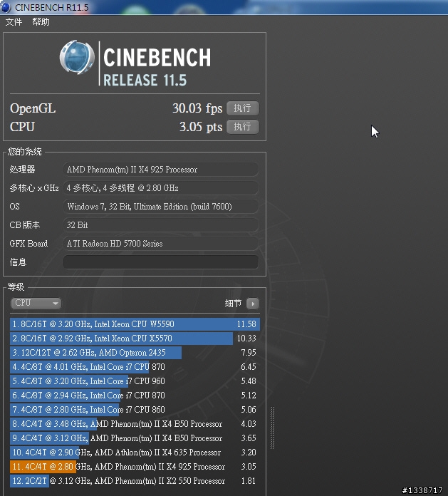Click the Cinebench Release 11.5 logo
Screen dimensions: 448x496
[x=135, y=63]
